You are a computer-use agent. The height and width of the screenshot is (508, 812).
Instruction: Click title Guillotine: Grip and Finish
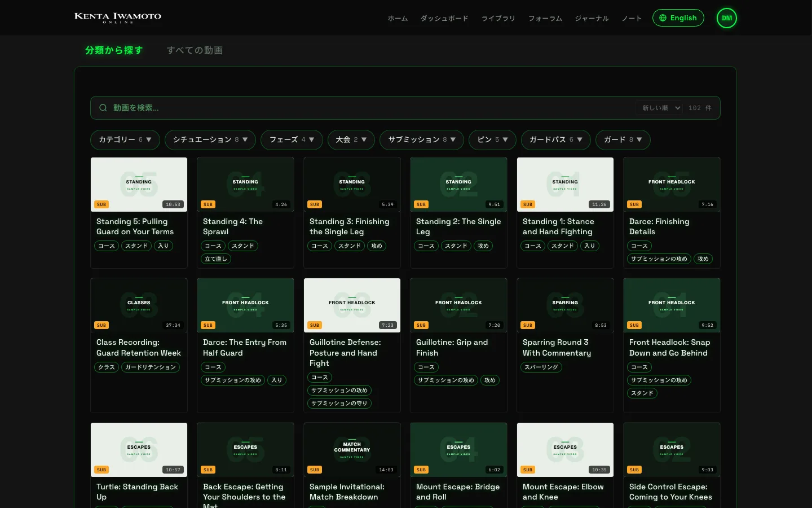coord(452,347)
